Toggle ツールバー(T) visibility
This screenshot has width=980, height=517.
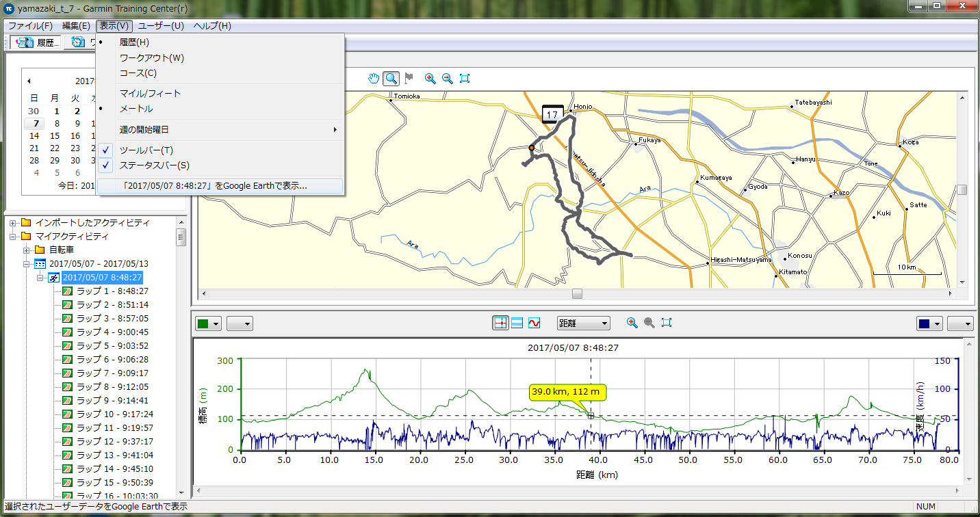click(220, 150)
